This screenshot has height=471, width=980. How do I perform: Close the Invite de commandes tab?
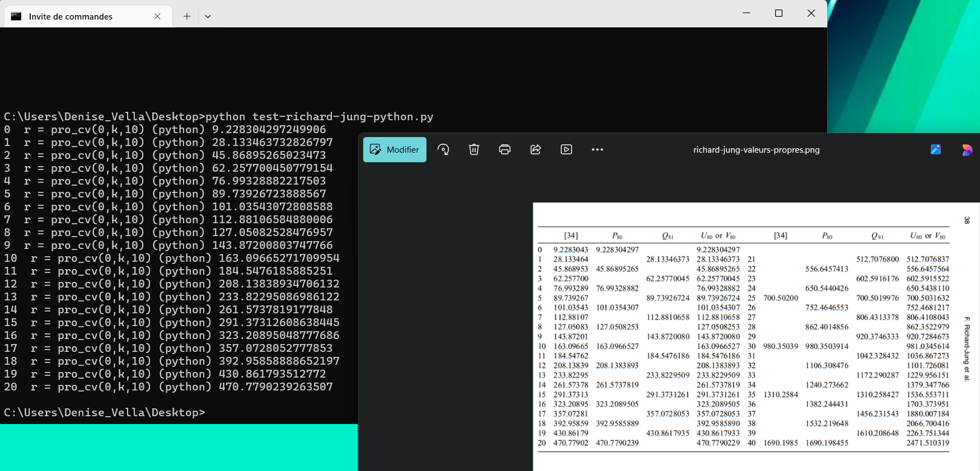click(157, 16)
